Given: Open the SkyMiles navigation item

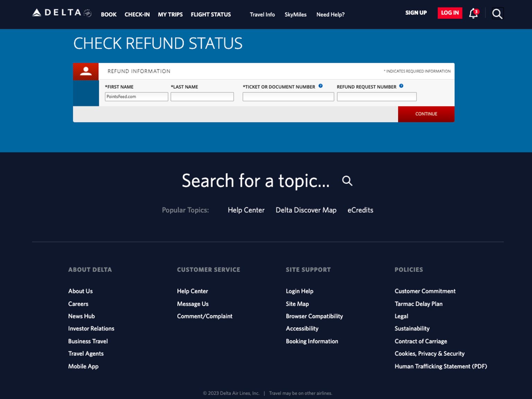Looking at the screenshot, I should click(295, 15).
